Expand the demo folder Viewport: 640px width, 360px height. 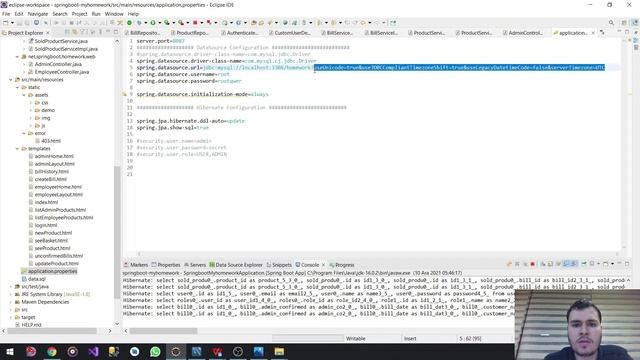[31, 110]
